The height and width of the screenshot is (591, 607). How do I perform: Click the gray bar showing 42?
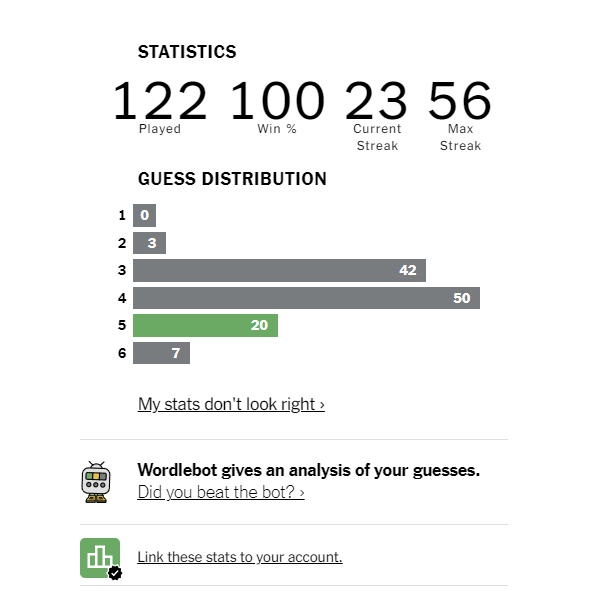click(x=279, y=270)
